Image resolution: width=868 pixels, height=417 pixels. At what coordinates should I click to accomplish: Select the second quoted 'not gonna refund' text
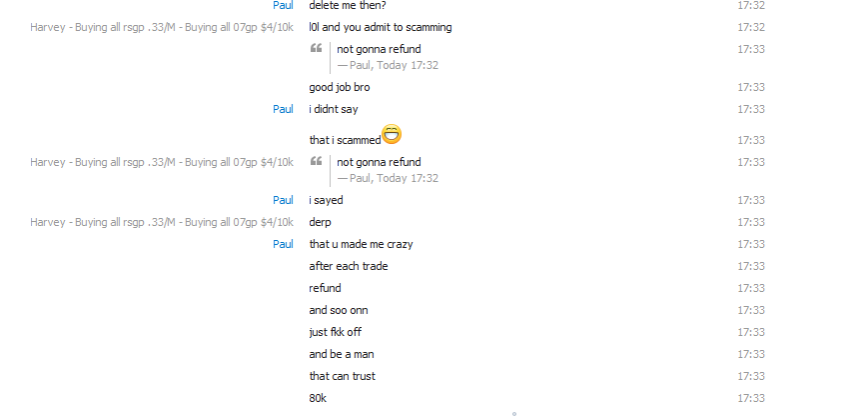(x=379, y=162)
